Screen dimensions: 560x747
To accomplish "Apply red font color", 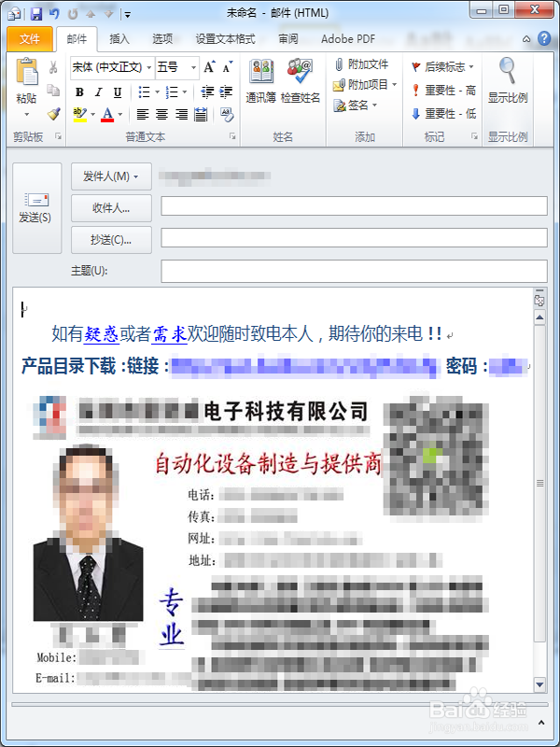I will pyautogui.click(x=107, y=114).
